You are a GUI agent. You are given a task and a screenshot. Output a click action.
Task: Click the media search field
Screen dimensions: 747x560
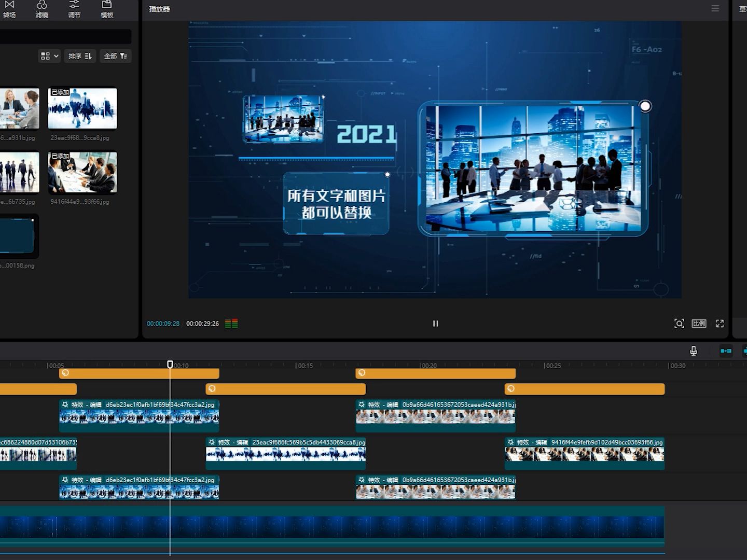click(x=65, y=36)
